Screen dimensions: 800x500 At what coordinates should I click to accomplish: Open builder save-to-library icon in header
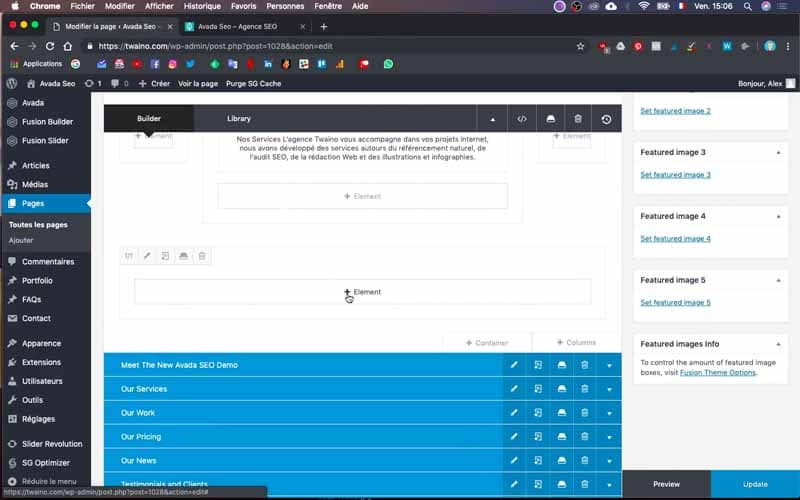[x=550, y=119]
